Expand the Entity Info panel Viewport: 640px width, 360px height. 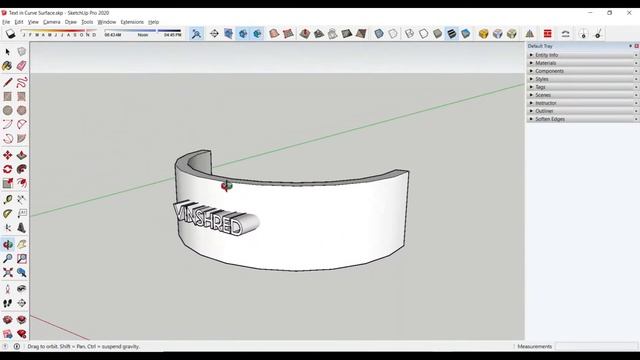pos(582,55)
